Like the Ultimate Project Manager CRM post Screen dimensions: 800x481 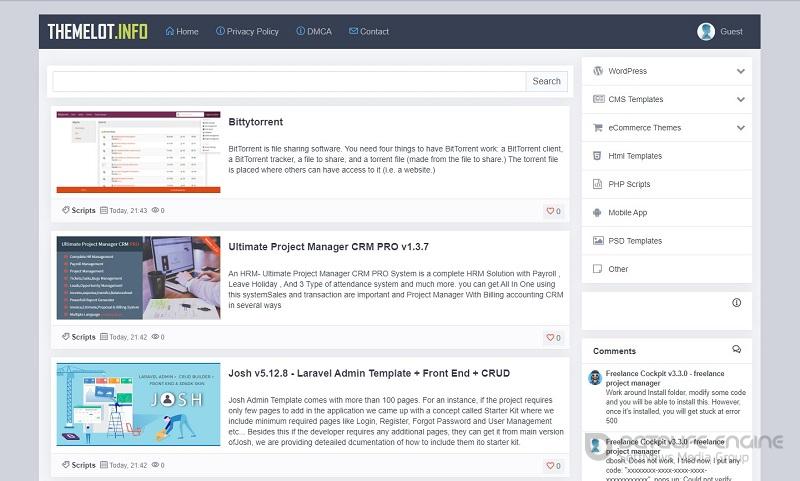tap(550, 337)
